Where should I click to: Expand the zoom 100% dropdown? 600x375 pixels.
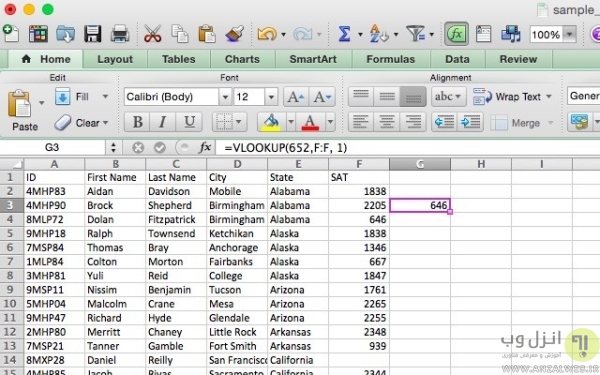(570, 34)
